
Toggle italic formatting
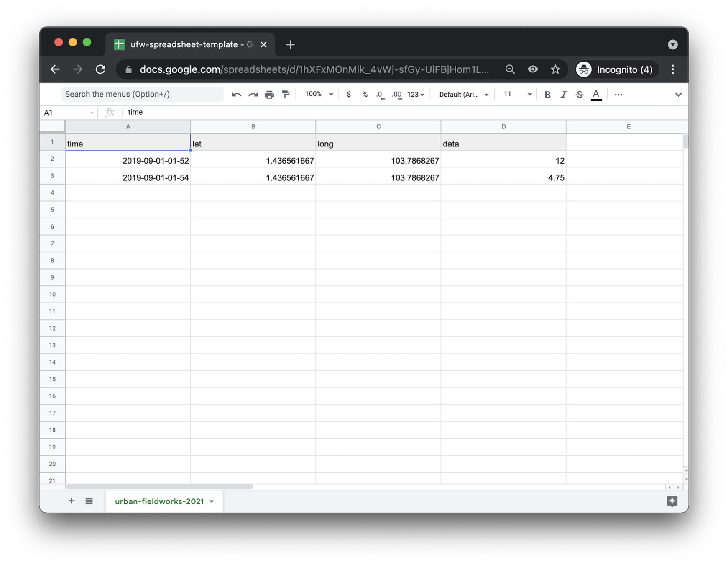click(564, 95)
